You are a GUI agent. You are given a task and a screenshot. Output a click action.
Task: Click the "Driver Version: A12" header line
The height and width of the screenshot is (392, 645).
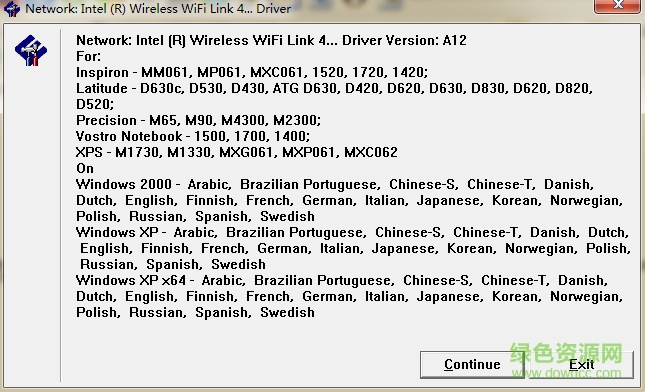[271, 40]
